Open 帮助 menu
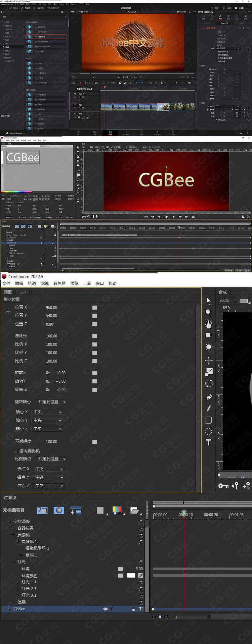Screen dimensions: 252x644 113,283
